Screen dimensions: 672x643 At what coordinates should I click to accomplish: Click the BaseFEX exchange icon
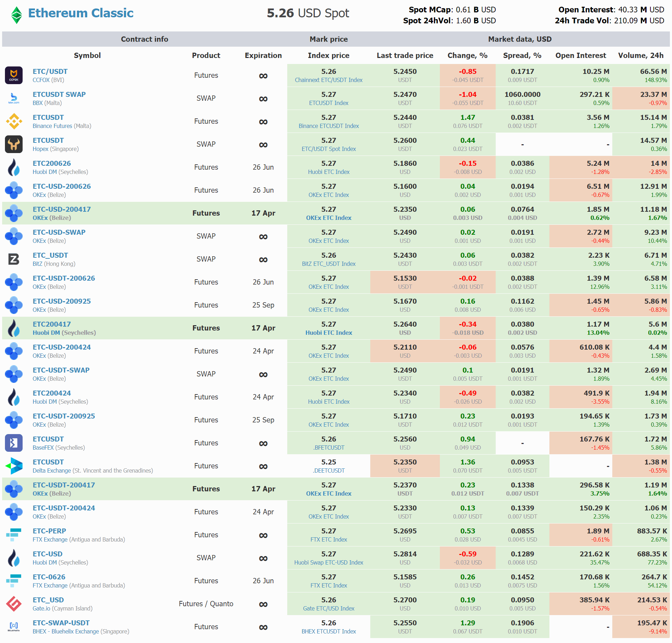pos(14,443)
